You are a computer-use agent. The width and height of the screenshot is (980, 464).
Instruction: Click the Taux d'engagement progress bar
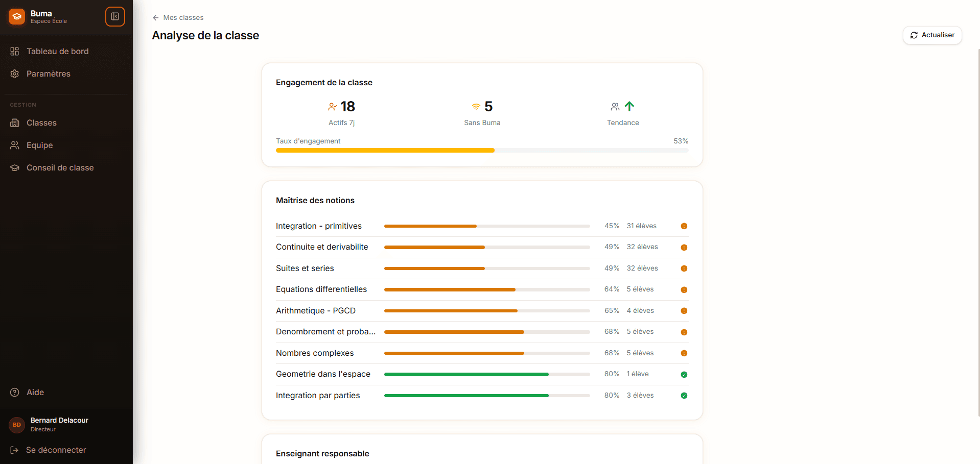click(482, 151)
